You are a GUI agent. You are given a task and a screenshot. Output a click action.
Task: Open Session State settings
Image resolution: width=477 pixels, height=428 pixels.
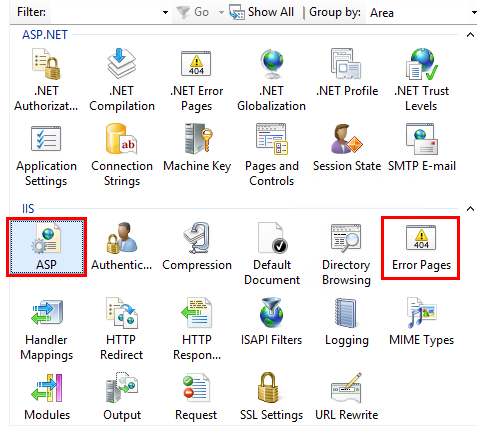[x=347, y=148]
